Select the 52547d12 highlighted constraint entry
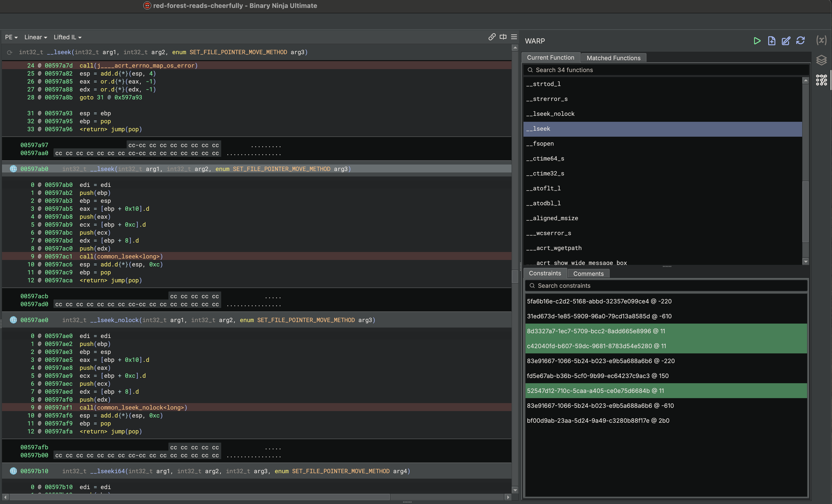The height and width of the screenshot is (504, 832). coord(595,391)
